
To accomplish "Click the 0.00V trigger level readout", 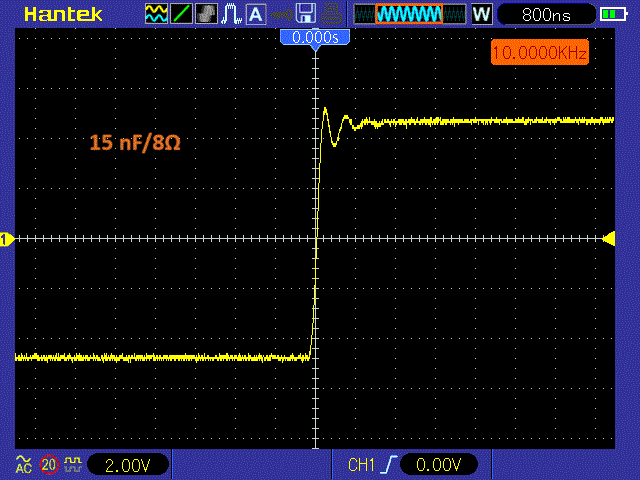I will coord(439,464).
